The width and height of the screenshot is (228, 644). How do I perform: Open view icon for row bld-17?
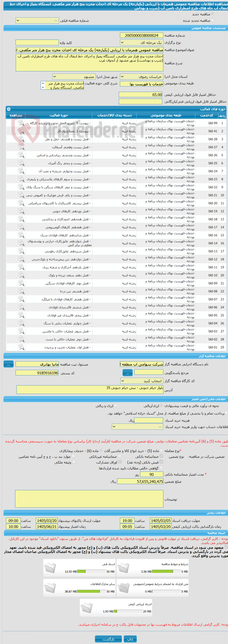pos(21,227)
